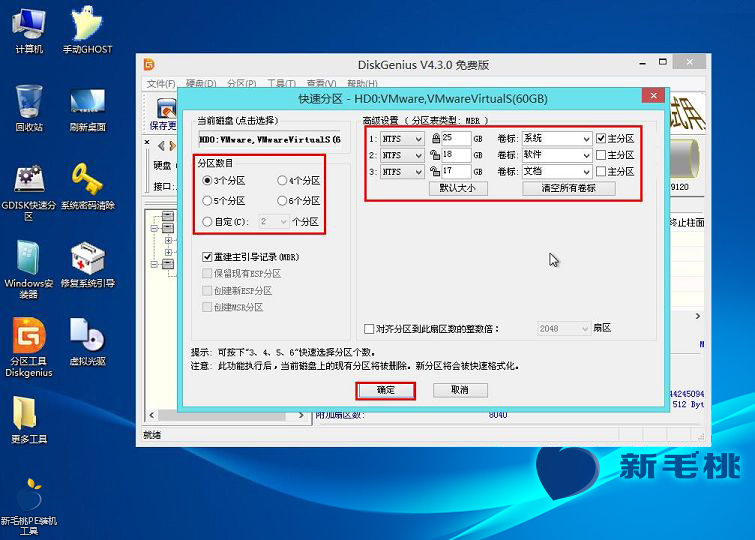Open the 计算机 desktop icon
Image resolution: width=755 pixels, height=540 pixels.
pos(29,30)
